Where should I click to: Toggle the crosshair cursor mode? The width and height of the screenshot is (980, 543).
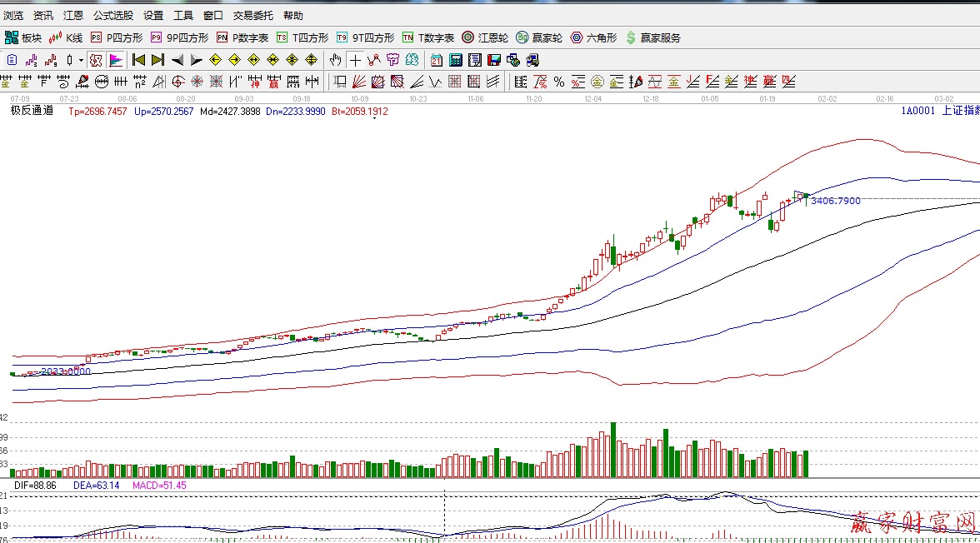(355, 60)
